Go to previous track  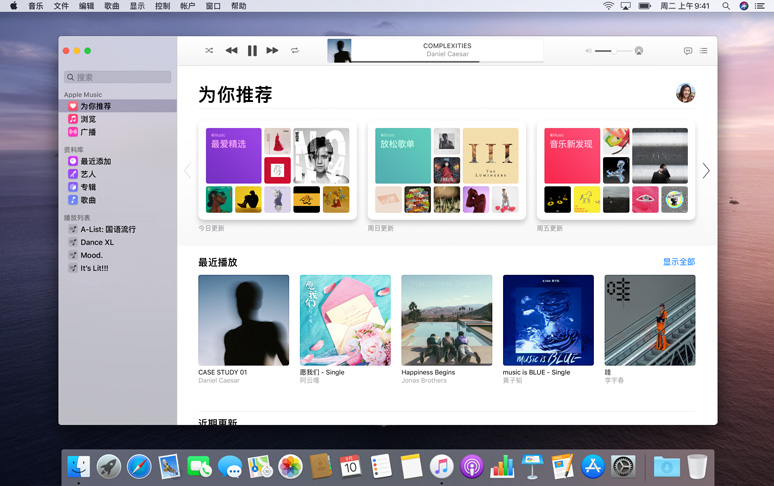[231, 50]
